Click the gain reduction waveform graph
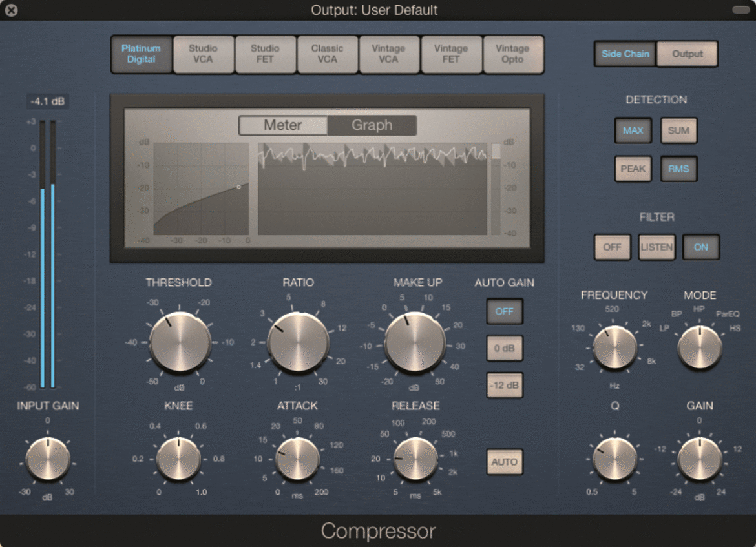 [373, 189]
